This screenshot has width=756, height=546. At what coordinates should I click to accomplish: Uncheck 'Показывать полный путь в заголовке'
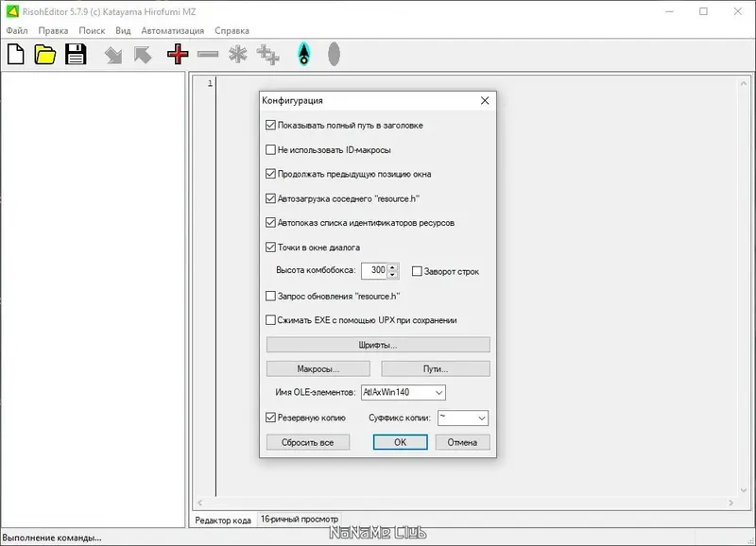[x=271, y=125]
